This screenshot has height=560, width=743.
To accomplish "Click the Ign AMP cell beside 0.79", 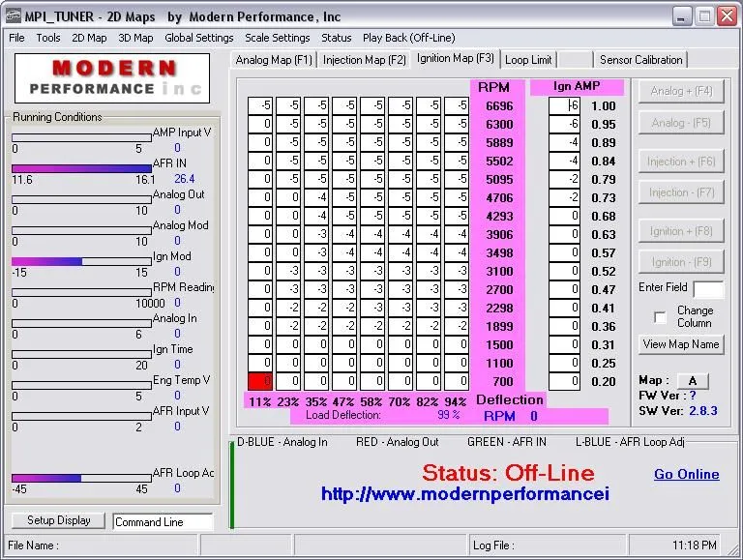I will [564, 179].
